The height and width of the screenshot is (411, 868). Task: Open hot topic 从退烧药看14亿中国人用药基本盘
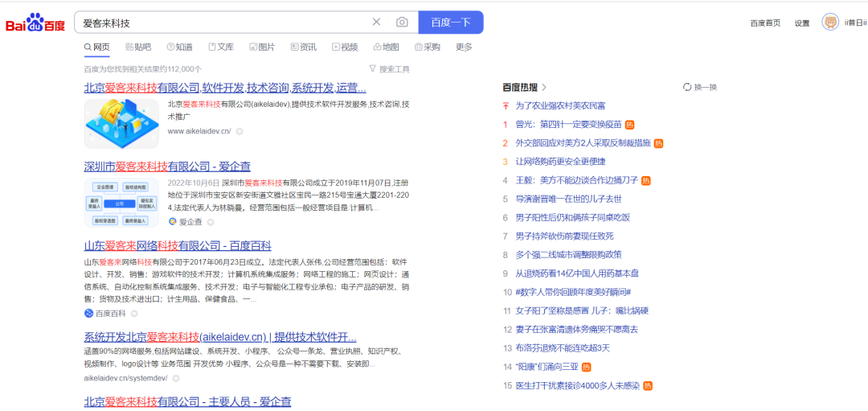(577, 273)
